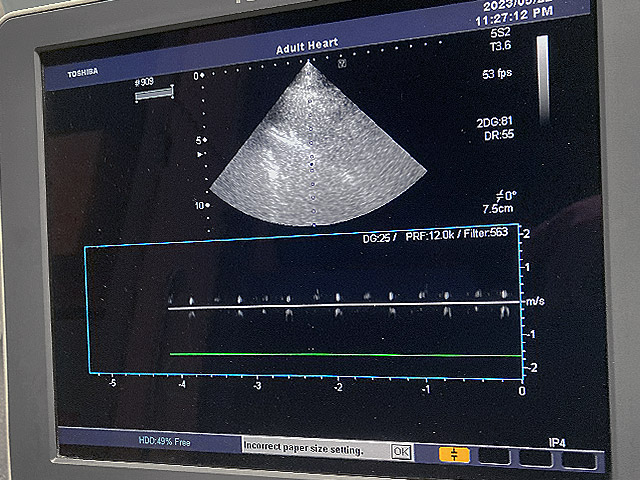Screen dimensions: 640x480
Task: Click the "11:27:12 PM" clock
Action: pos(514,16)
